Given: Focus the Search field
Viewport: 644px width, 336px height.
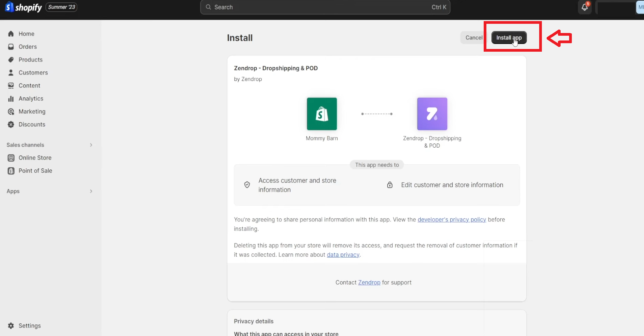Looking at the screenshot, I should pyautogui.click(x=325, y=7).
